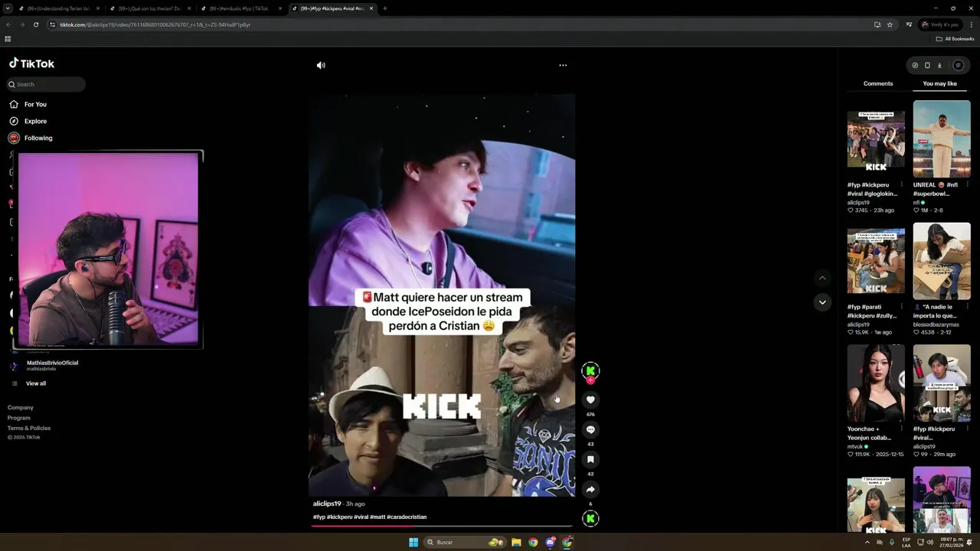
Task: Like the video with the heart icon
Action: pos(590,399)
